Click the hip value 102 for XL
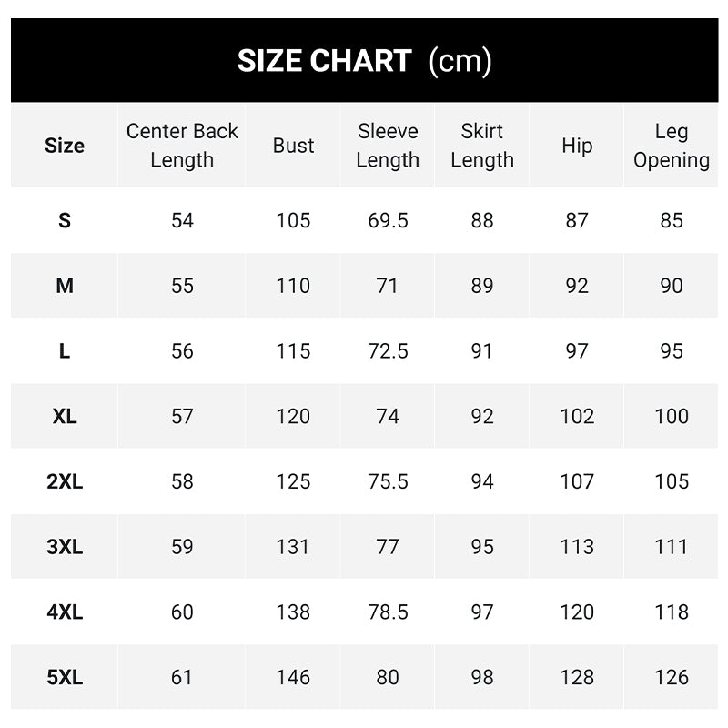728x728 pixels. coord(577,417)
